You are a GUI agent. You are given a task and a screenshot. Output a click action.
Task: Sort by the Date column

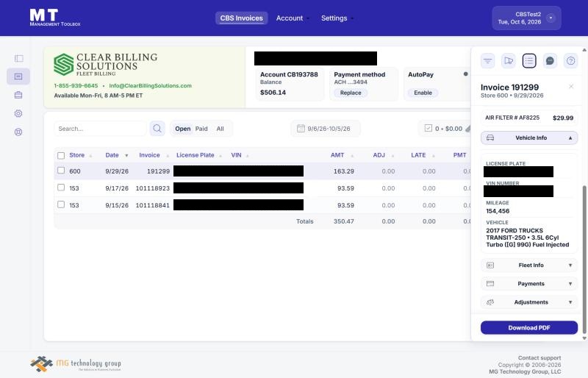click(x=116, y=155)
